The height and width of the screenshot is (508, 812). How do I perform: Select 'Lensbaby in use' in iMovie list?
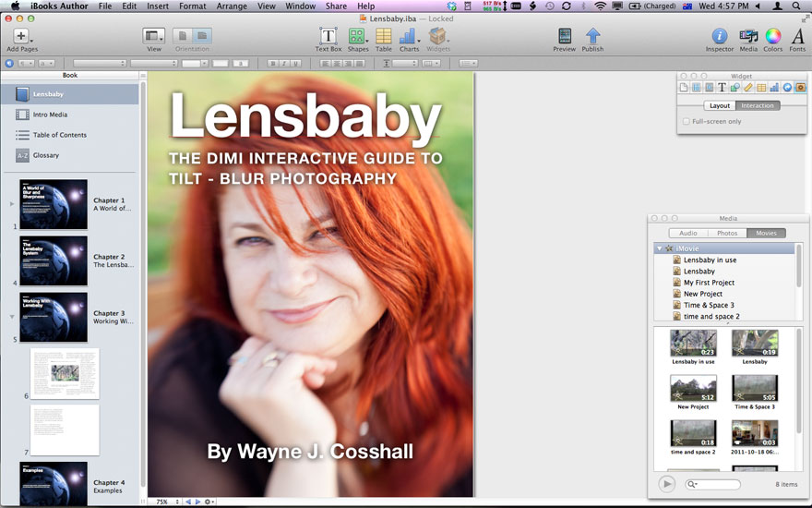coord(710,260)
